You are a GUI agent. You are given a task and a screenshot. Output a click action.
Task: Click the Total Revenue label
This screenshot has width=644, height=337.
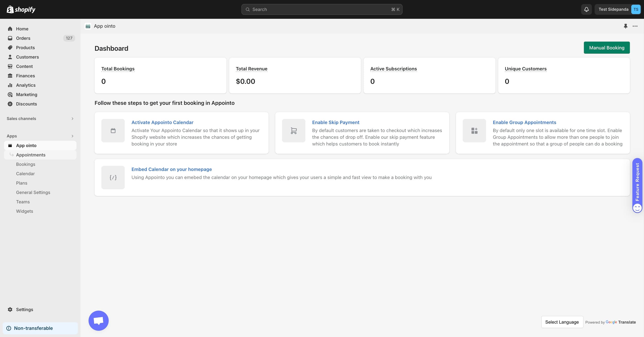[252, 69]
